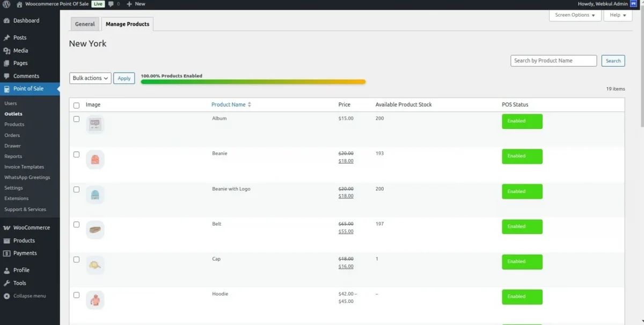Toggle Enabled status button for Beanie
This screenshot has height=325, width=644.
coord(522,156)
